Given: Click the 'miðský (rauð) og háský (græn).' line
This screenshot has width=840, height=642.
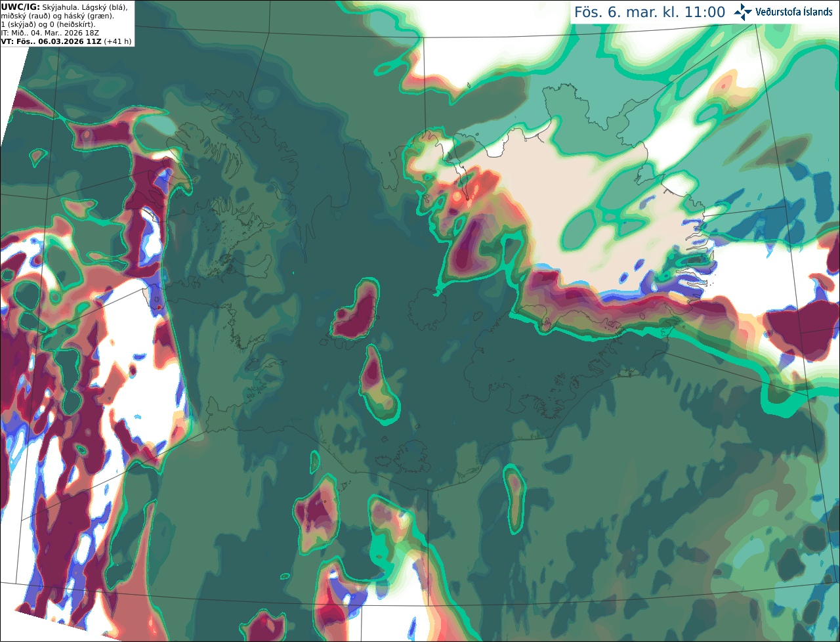Looking at the screenshot, I should click(58, 16).
